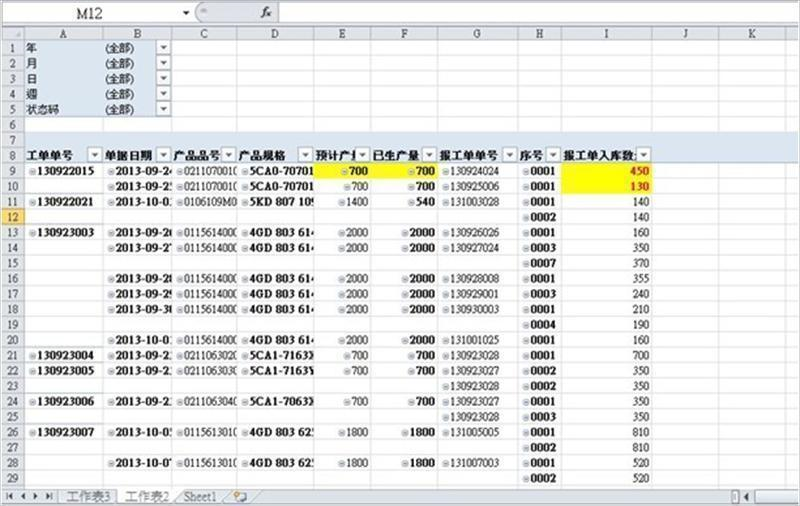Open the 状态码 filter dropdown
Screen dimensions: 800x506
tap(164, 109)
